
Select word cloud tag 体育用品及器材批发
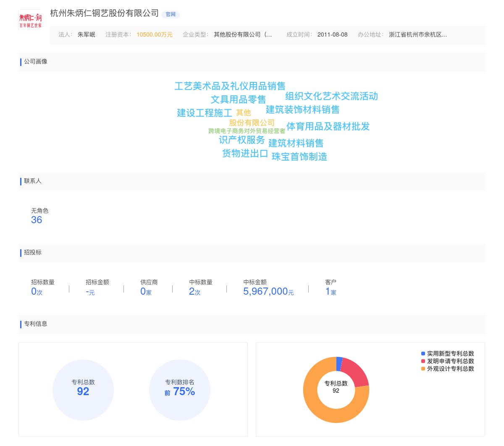(328, 127)
